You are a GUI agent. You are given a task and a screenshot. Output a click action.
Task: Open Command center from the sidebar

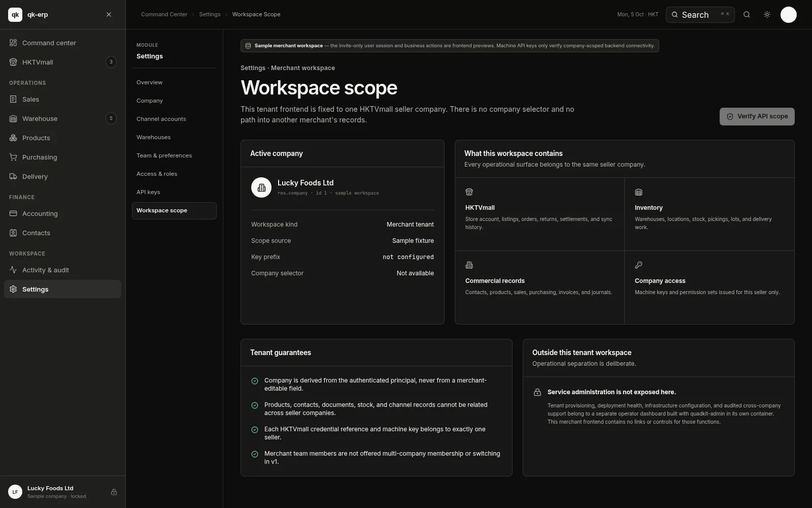[x=62, y=43]
